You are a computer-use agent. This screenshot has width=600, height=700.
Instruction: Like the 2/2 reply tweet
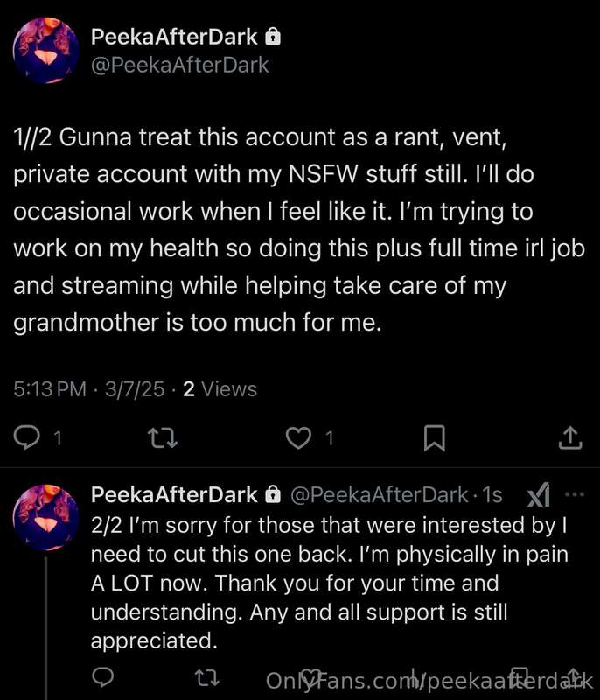click(x=310, y=677)
